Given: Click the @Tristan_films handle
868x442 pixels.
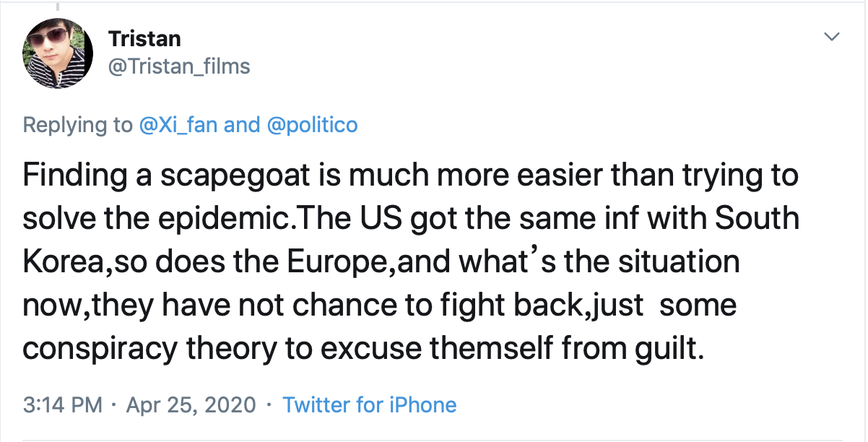Looking at the screenshot, I should tap(178, 67).
